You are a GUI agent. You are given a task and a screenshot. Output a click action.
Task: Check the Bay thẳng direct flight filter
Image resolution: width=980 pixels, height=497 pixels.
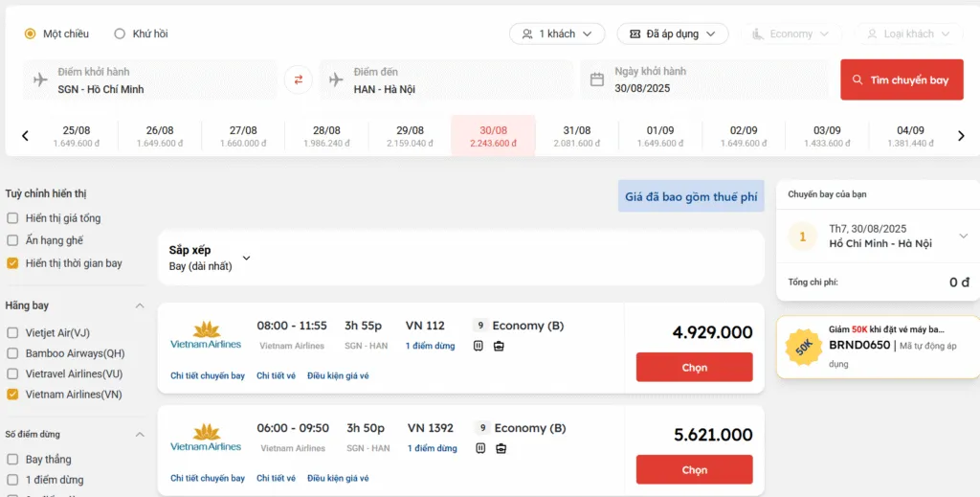[12, 460]
